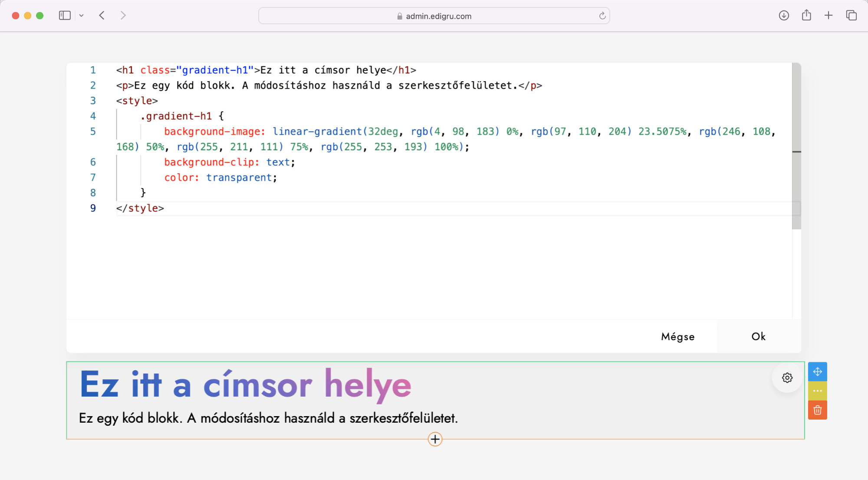Viewport: 868px width, 480px height.
Task: Delete the block using the orange trash icon
Action: (x=818, y=410)
